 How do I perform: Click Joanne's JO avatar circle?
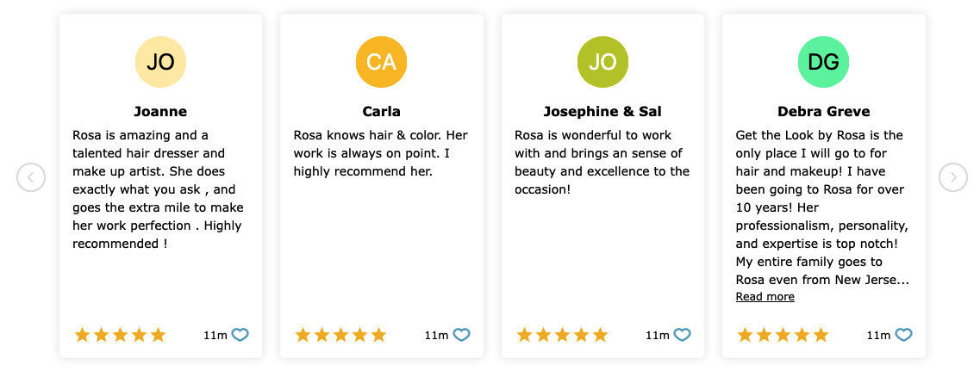point(160,62)
